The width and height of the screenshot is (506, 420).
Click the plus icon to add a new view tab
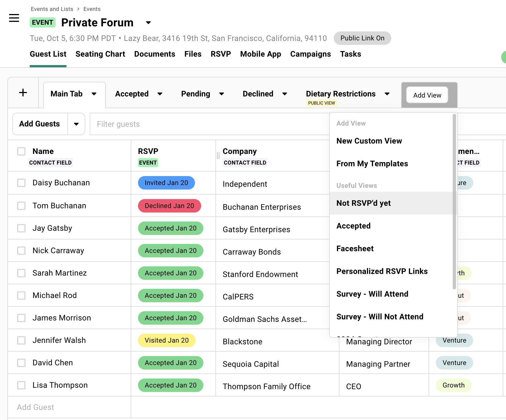pyautogui.click(x=23, y=93)
